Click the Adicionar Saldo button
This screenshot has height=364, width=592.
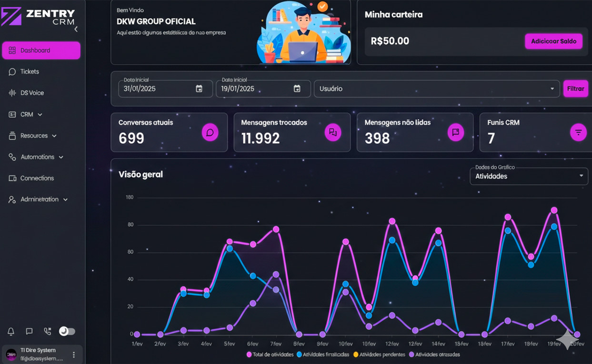(553, 41)
